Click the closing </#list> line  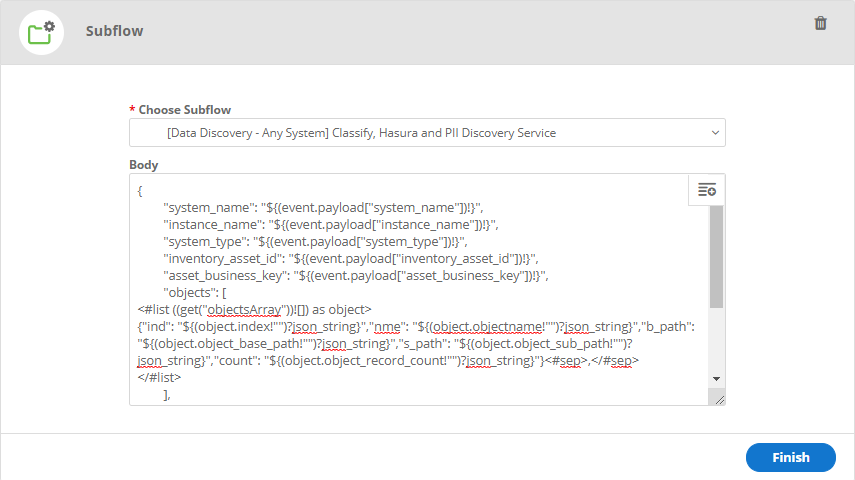(x=159, y=377)
